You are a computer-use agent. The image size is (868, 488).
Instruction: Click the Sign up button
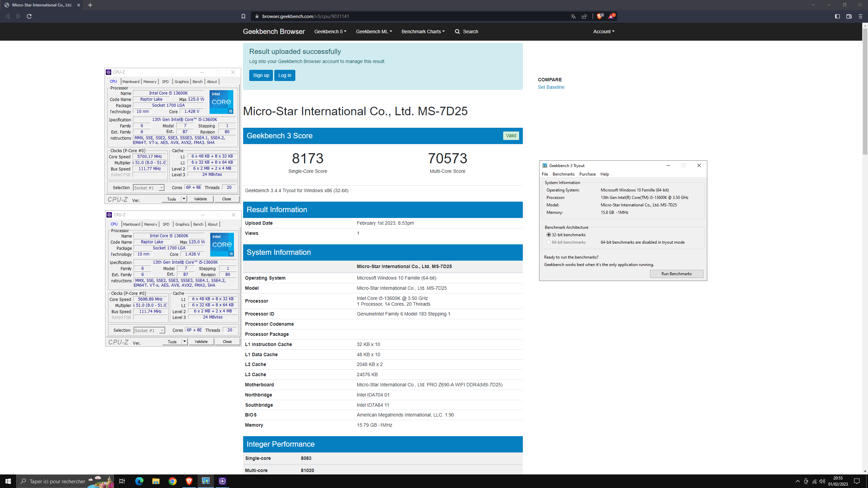pos(261,75)
